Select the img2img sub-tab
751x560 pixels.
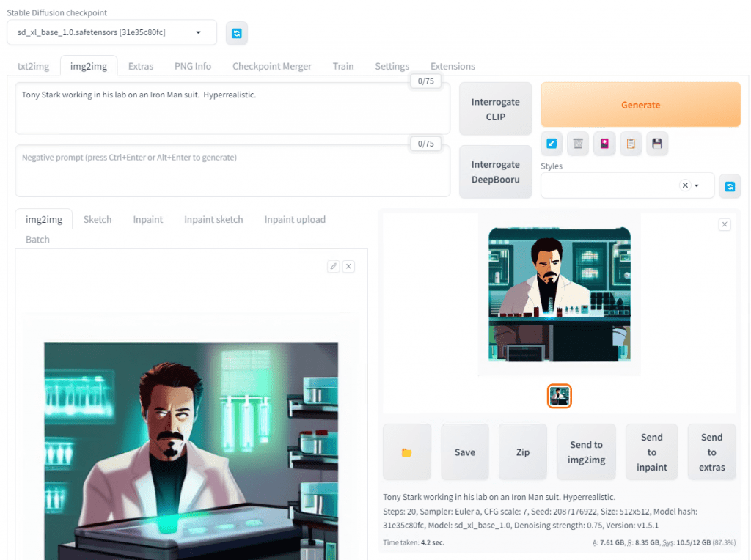pyautogui.click(x=44, y=219)
